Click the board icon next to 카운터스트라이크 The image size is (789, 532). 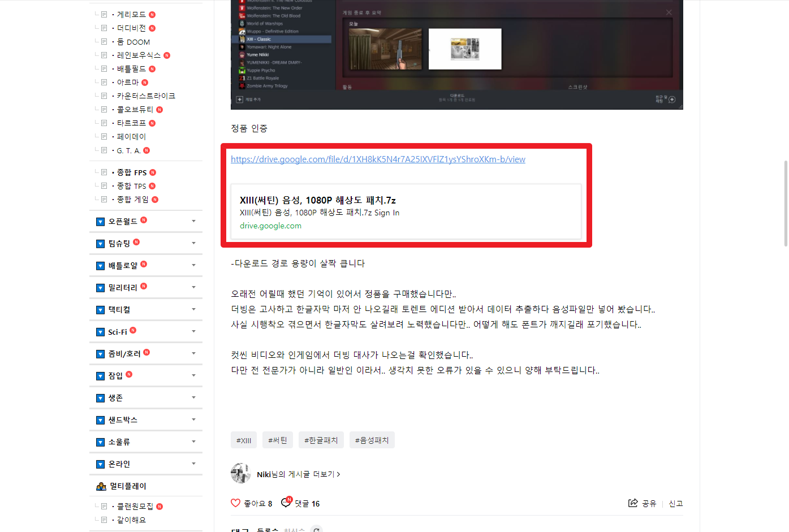click(x=104, y=96)
